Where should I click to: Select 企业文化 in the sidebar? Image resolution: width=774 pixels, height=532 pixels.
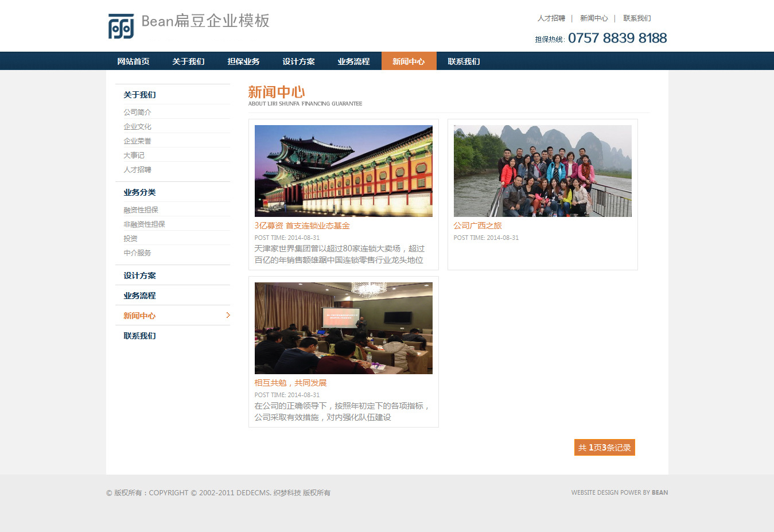coord(137,126)
